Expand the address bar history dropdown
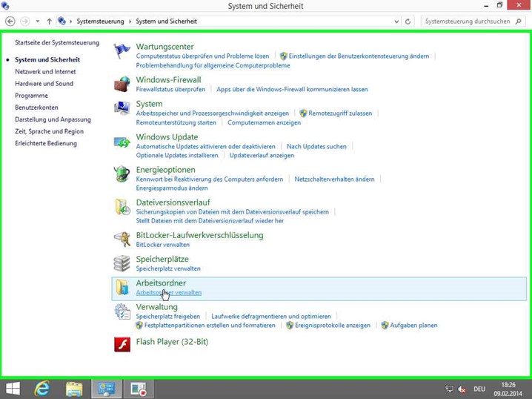Viewport: 532px width, 399px height. 396,22
